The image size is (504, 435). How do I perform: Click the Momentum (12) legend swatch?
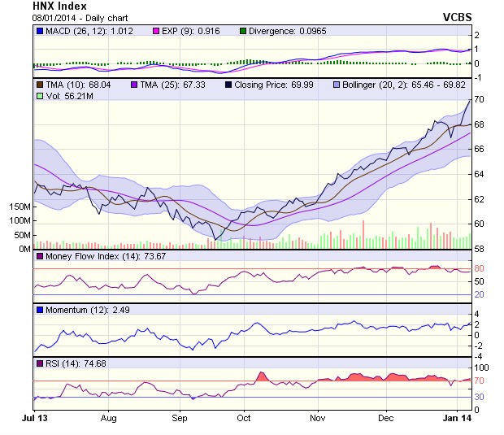(40, 310)
